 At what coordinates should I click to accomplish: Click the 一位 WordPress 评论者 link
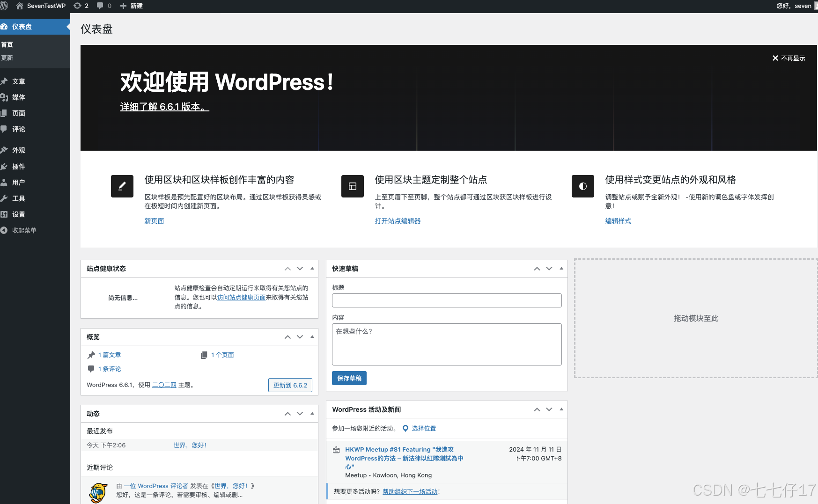(x=156, y=486)
